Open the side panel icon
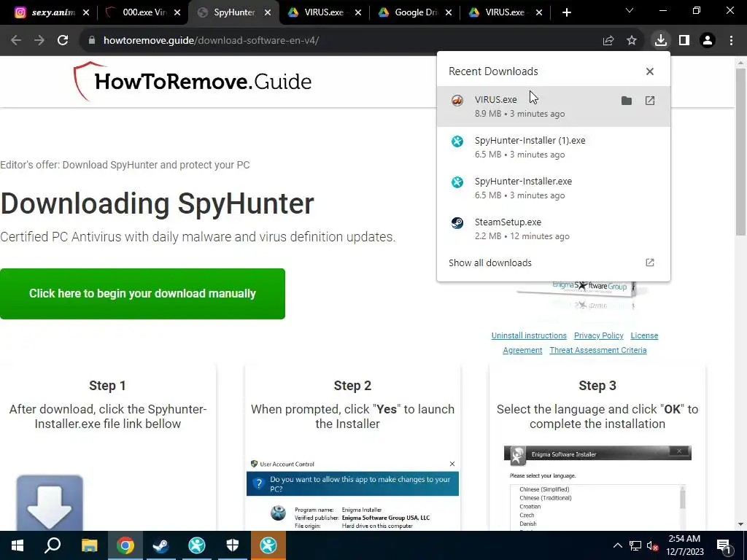 pyautogui.click(x=684, y=41)
